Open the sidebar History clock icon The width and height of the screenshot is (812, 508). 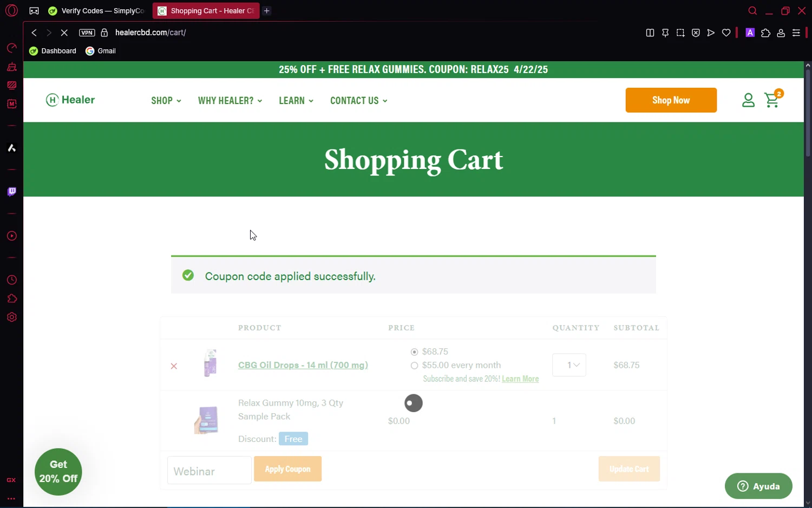(x=12, y=280)
